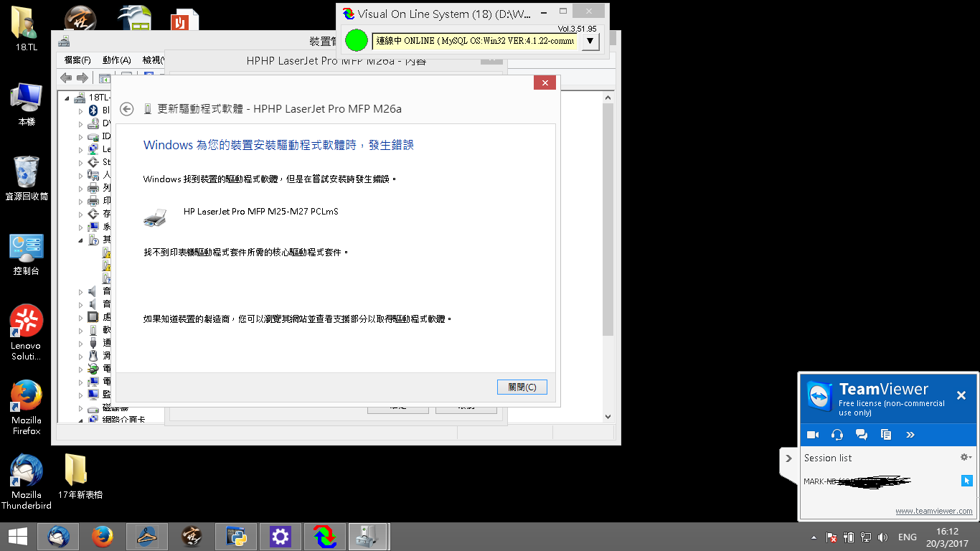This screenshot has width=980, height=551.
Task: Open the 檔案(F) menu
Action: point(77,60)
